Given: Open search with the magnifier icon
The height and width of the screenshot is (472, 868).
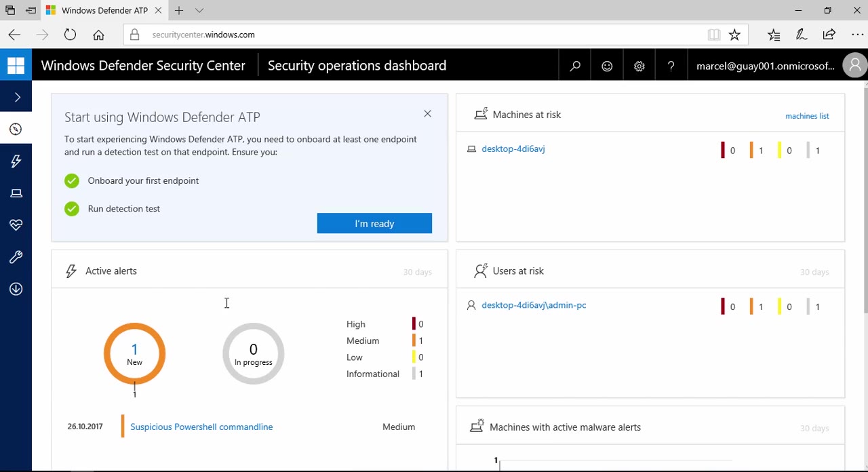Looking at the screenshot, I should 574,65.
